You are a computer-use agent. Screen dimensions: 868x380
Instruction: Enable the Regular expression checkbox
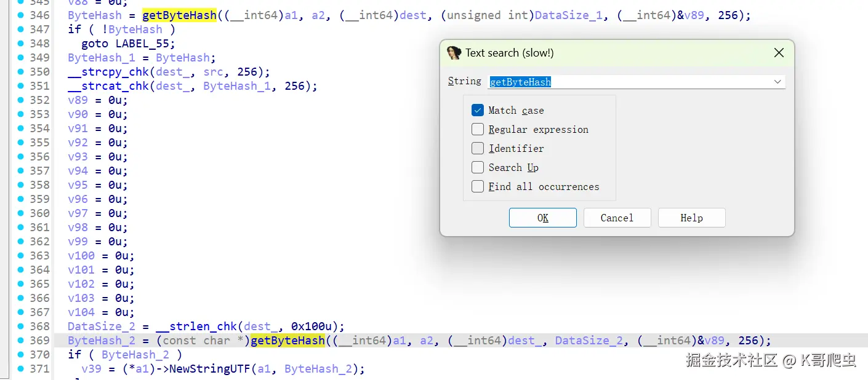[x=478, y=129]
